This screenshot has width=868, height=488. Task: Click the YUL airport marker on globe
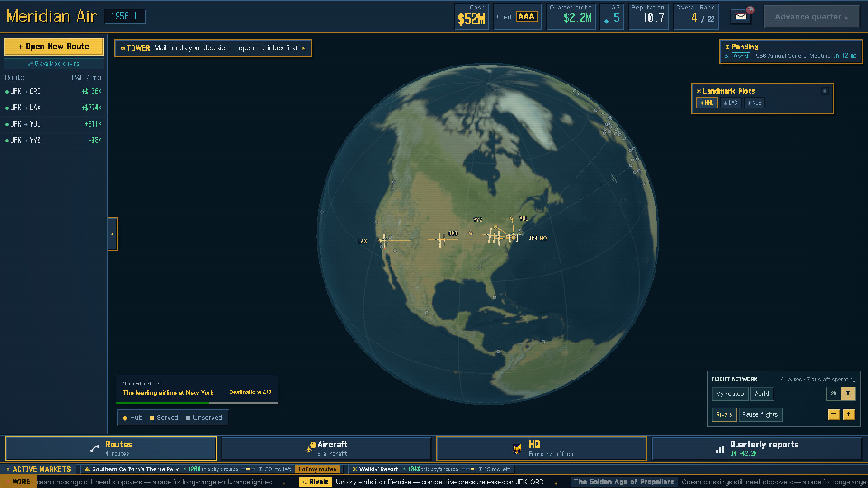tap(512, 219)
